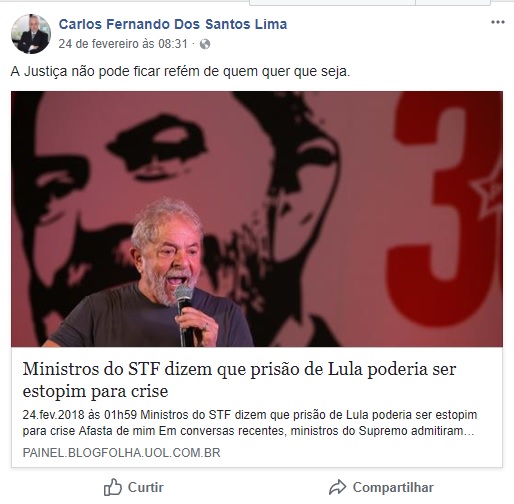The image size is (514, 504).
Task: Open Carlos Fernando's round profile picture
Action: (31, 34)
